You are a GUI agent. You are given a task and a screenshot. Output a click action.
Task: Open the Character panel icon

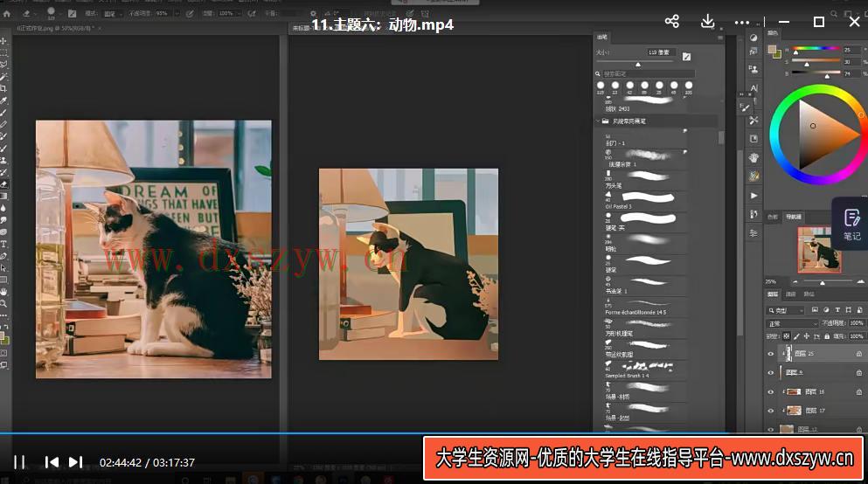[753, 88]
